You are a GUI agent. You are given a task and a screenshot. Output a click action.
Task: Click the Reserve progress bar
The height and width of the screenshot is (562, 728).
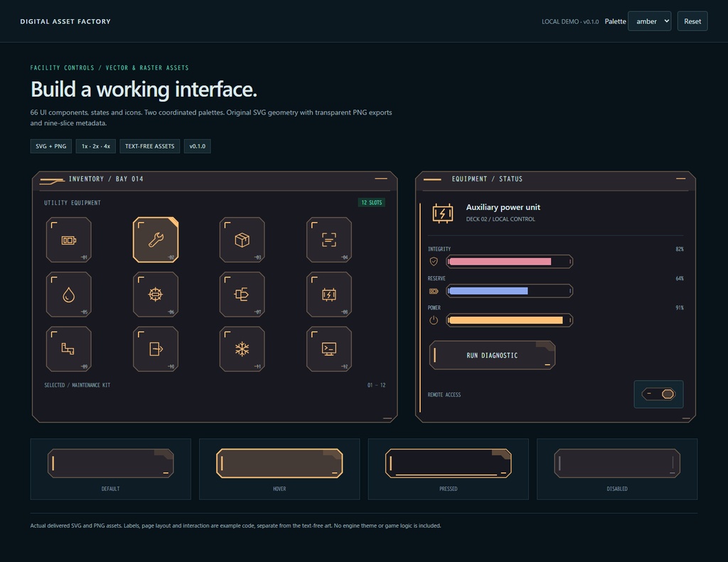click(x=509, y=291)
